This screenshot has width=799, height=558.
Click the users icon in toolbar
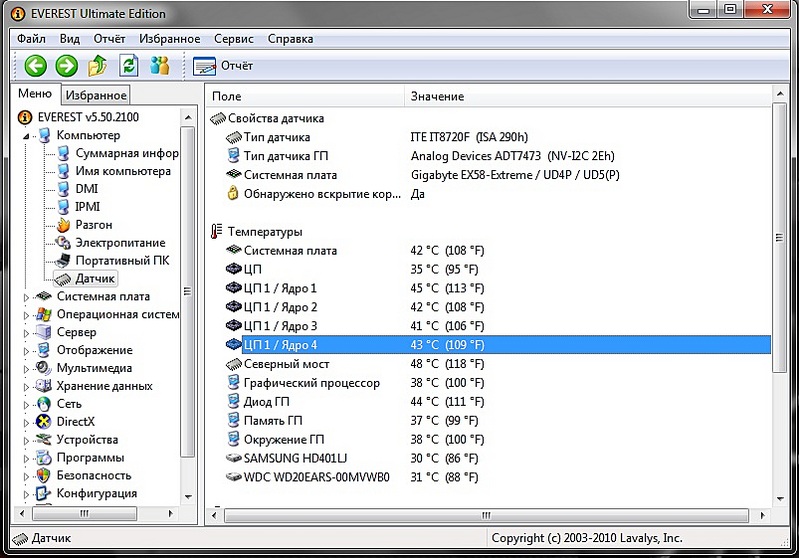pyautogui.click(x=159, y=66)
